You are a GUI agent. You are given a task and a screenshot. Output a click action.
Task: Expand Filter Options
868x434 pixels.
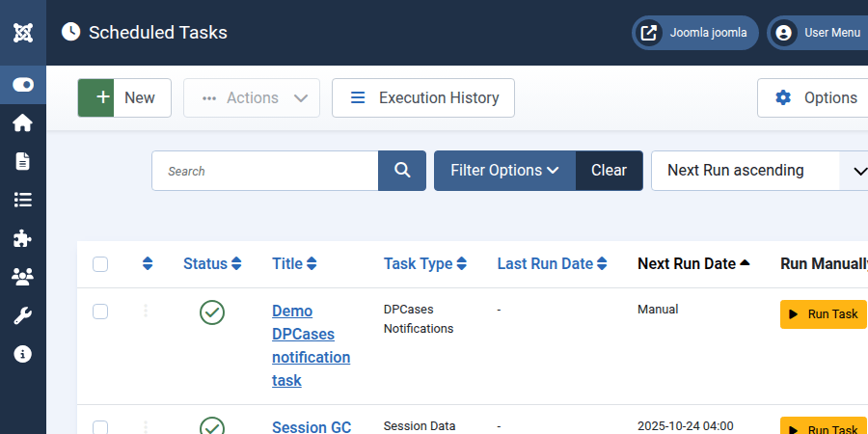[504, 171]
